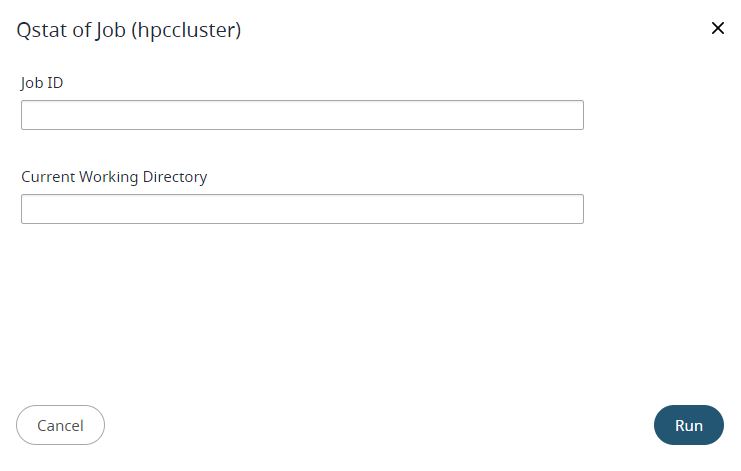Select the empty Job ID text box
Viewport: 741px width, 471px height.
pyautogui.click(x=302, y=115)
